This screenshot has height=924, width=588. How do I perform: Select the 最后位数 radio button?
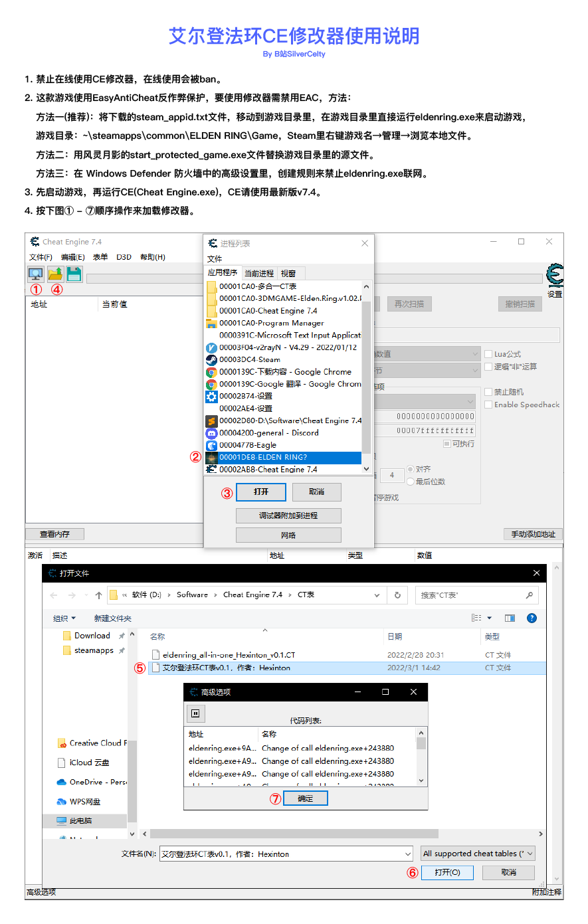pyautogui.click(x=410, y=482)
